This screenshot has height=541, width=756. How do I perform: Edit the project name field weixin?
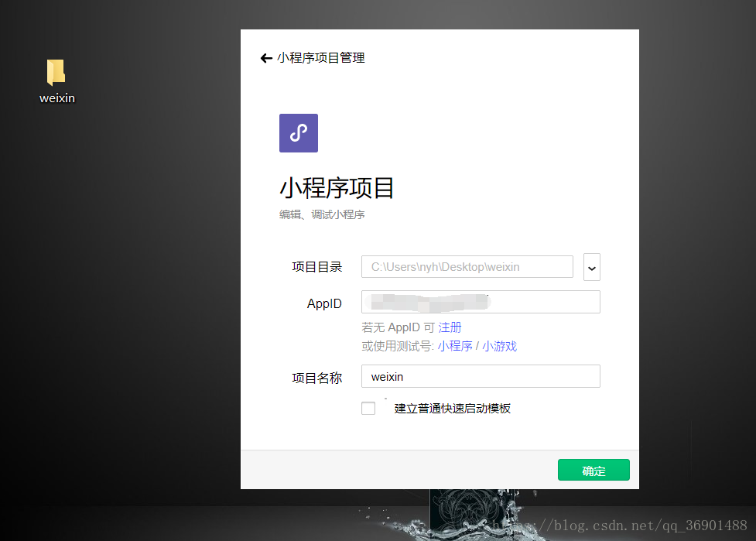click(x=481, y=376)
